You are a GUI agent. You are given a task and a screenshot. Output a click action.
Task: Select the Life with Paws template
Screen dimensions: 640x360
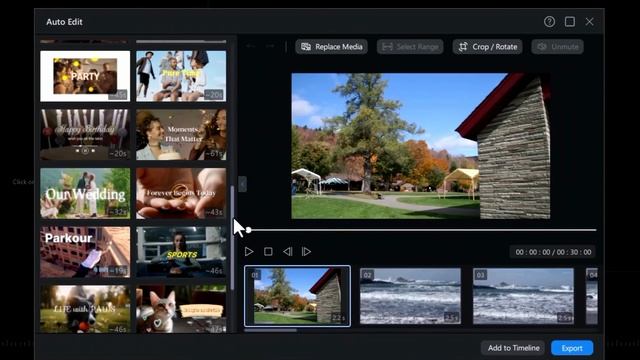[x=85, y=309]
